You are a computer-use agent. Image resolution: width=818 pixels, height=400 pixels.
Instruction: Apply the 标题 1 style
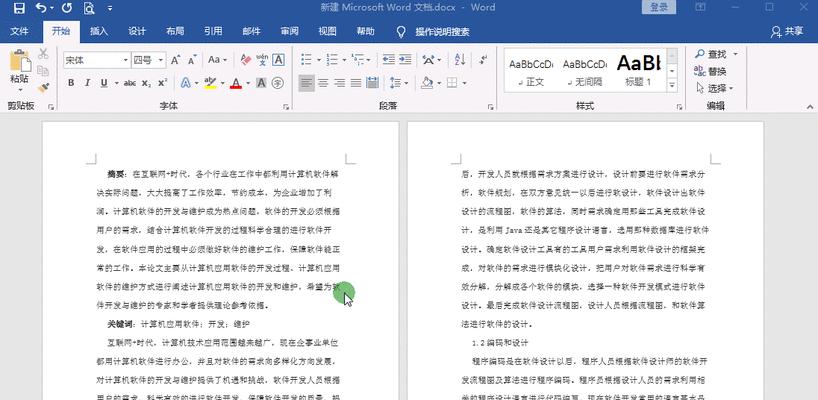[x=639, y=71]
